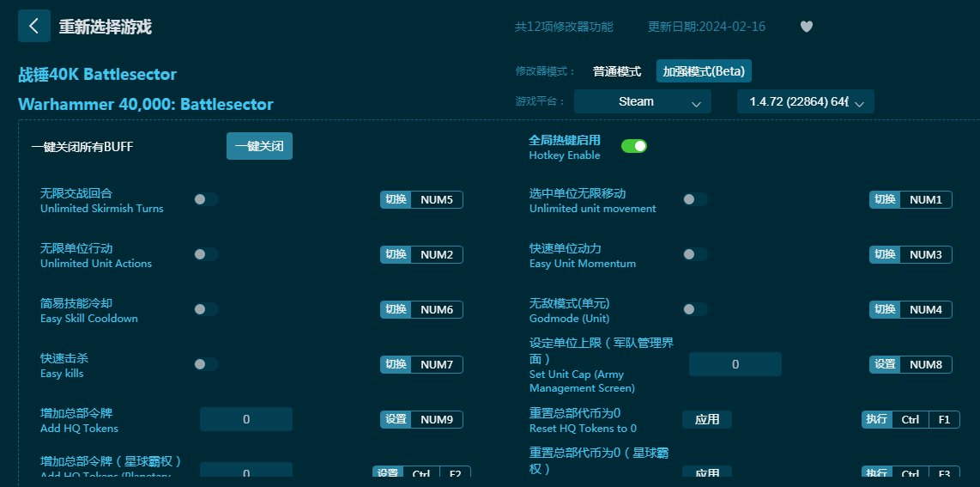Select 加强模式(Beta) trainer mode

coord(704,71)
